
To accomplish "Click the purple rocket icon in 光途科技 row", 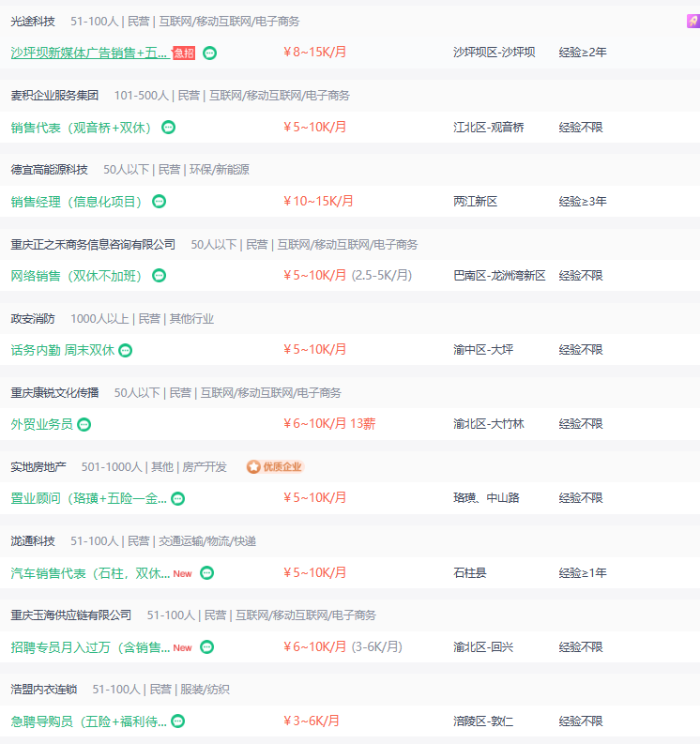I will point(693,21).
